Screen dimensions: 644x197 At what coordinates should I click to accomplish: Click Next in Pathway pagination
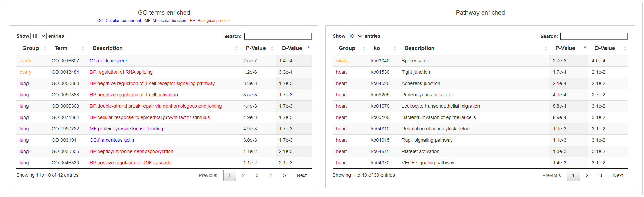coord(618,175)
